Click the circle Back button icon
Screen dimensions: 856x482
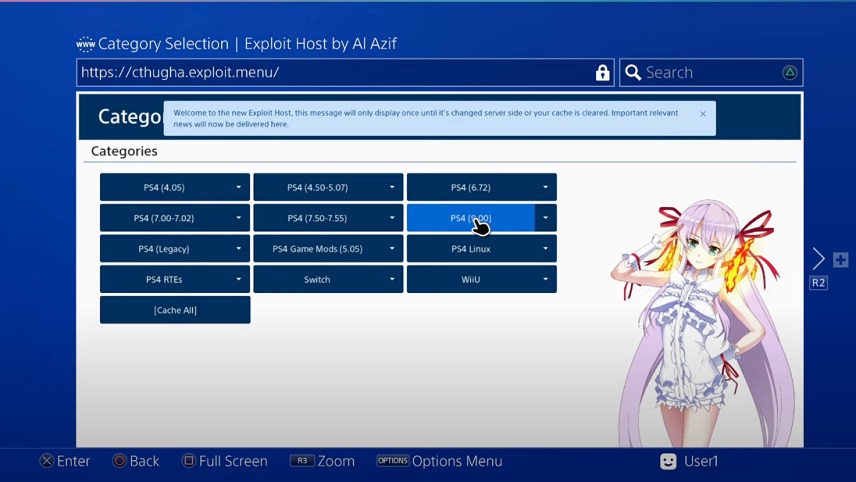119,461
